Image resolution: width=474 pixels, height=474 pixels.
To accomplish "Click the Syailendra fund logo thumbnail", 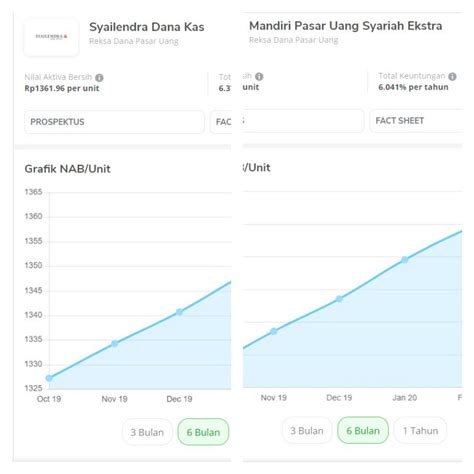I will [x=51, y=37].
